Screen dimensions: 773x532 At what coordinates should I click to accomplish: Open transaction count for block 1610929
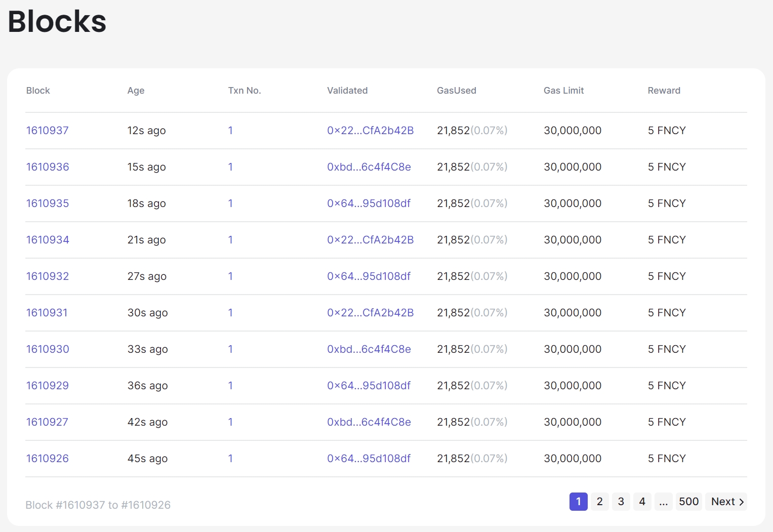pos(230,386)
